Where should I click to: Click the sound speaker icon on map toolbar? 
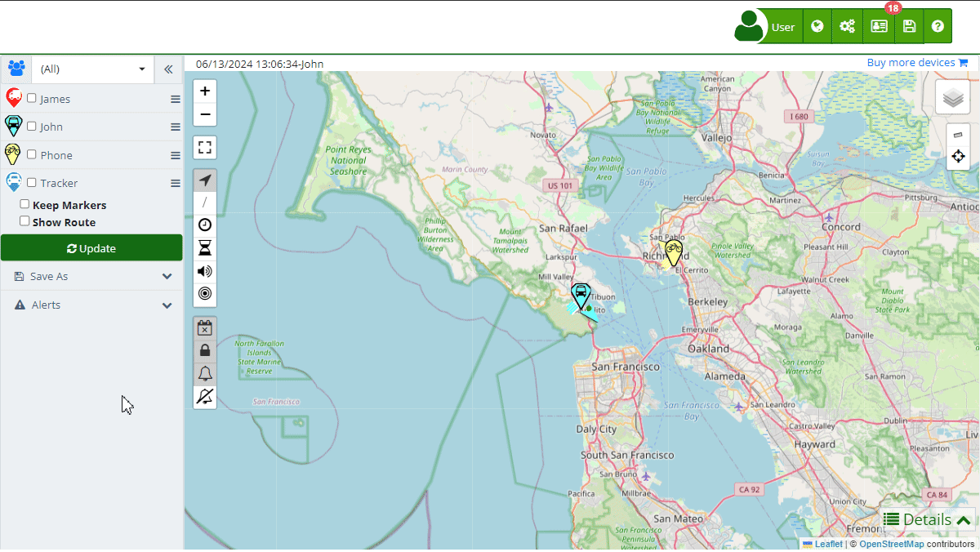[x=205, y=271]
